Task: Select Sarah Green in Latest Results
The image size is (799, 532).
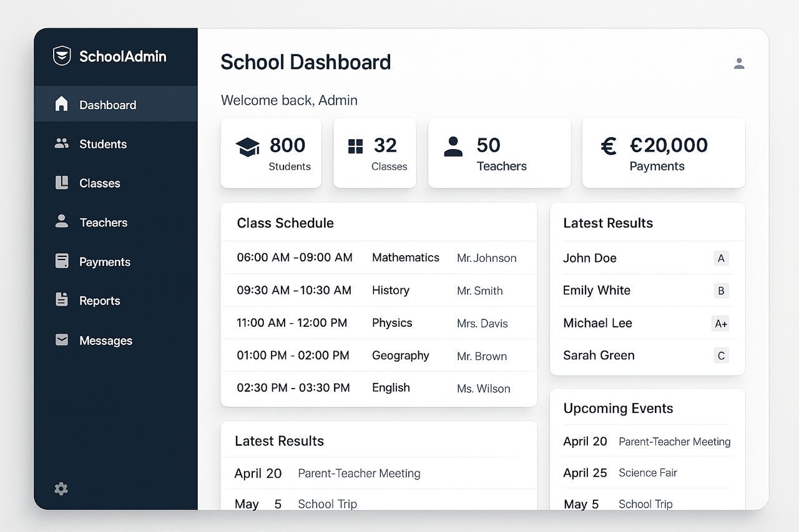Action: click(x=599, y=355)
